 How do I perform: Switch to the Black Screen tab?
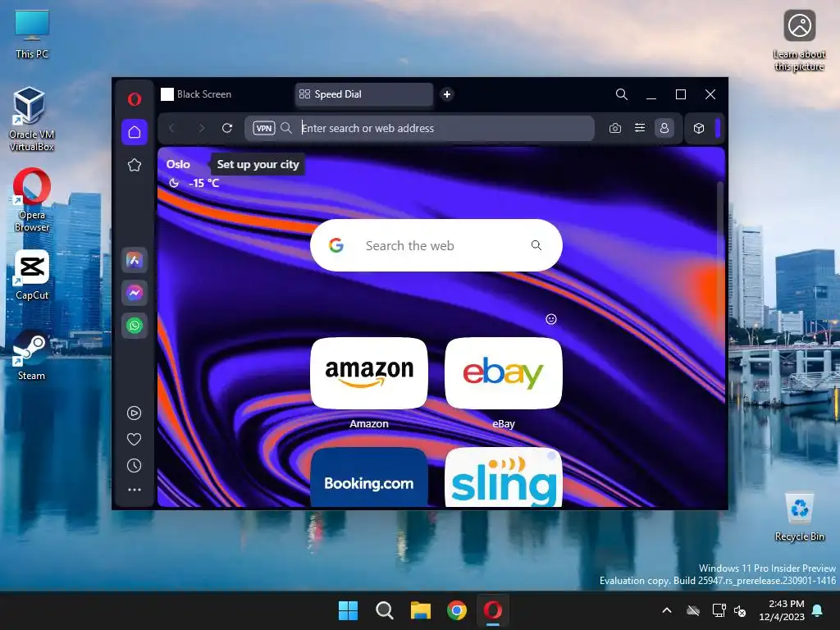225,94
